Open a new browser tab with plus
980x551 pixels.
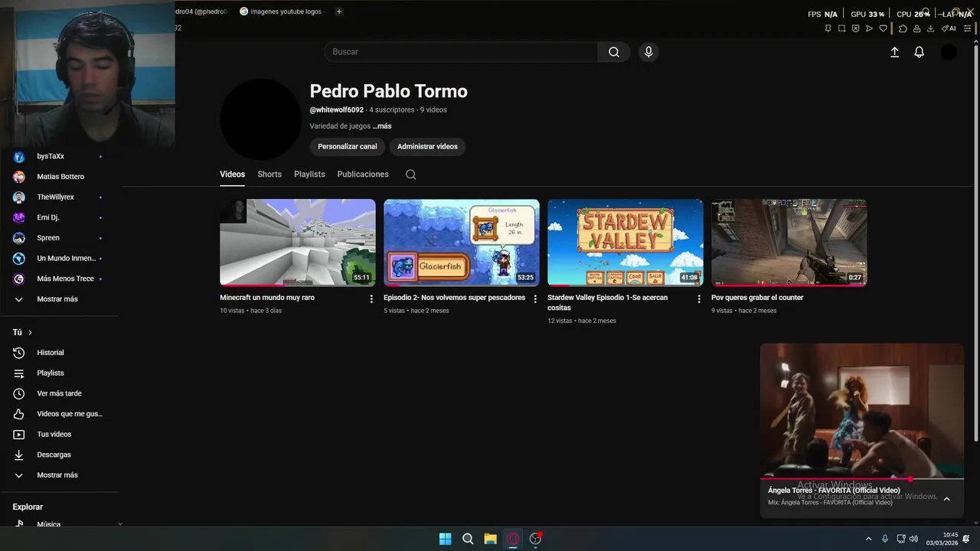point(339,11)
